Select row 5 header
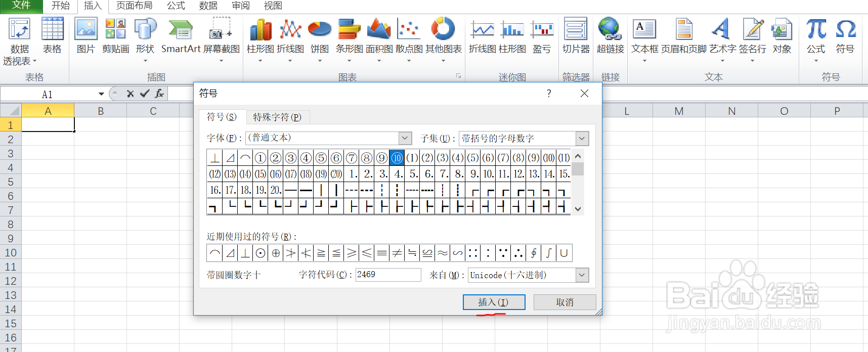The width and height of the screenshot is (868, 352). [11, 182]
